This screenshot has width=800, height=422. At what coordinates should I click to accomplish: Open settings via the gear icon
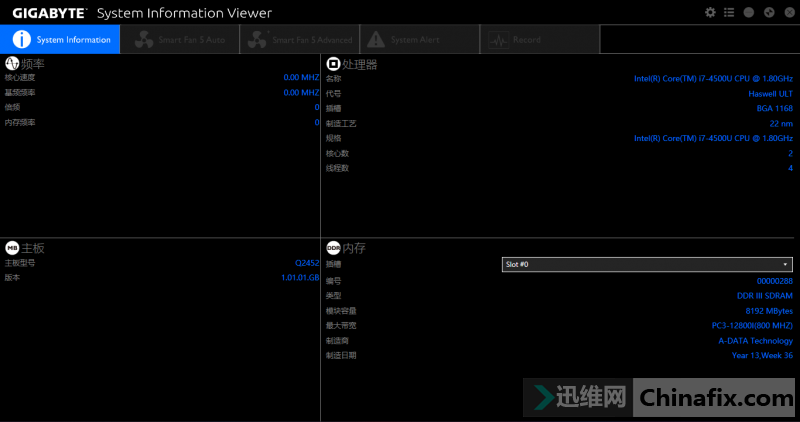710,12
